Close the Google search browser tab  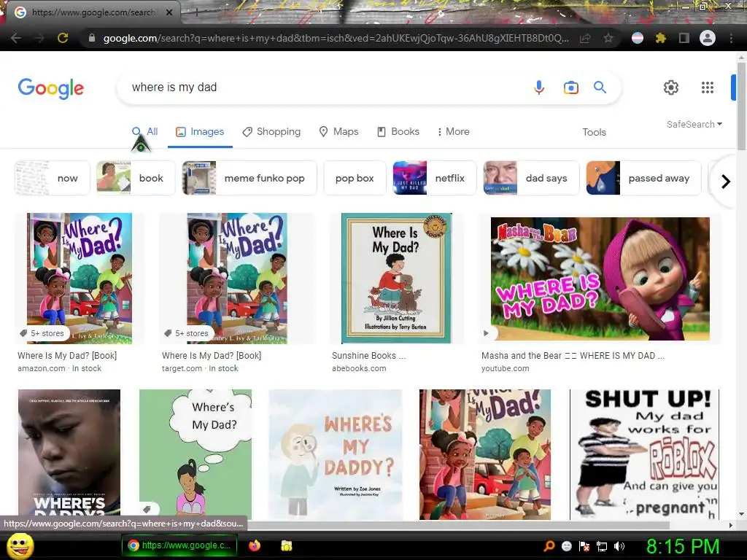pos(169,12)
